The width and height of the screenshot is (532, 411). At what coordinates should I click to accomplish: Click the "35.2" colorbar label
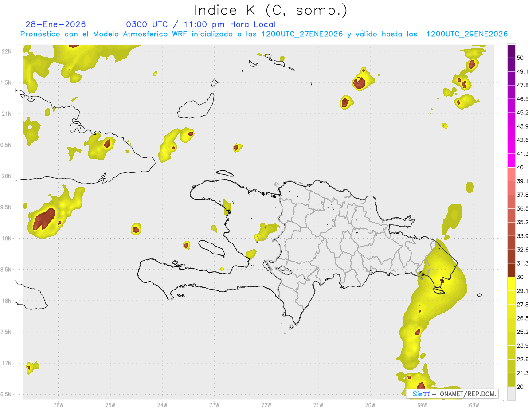click(x=523, y=222)
